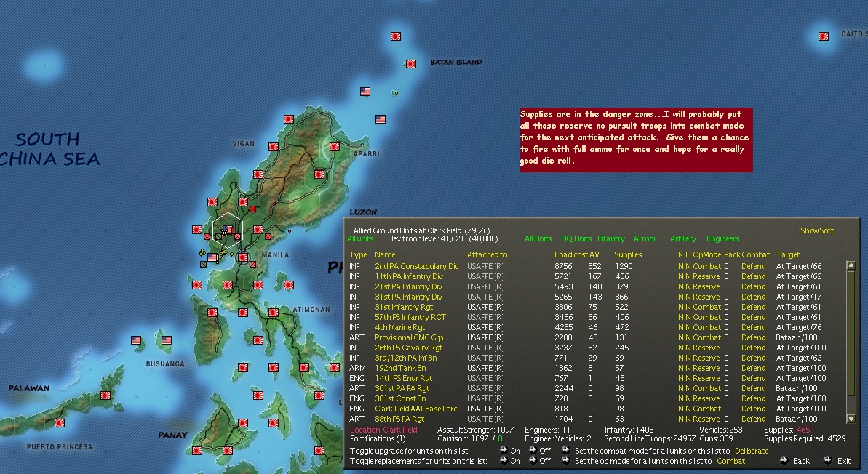Sort list by Supplies column header

tap(628, 254)
